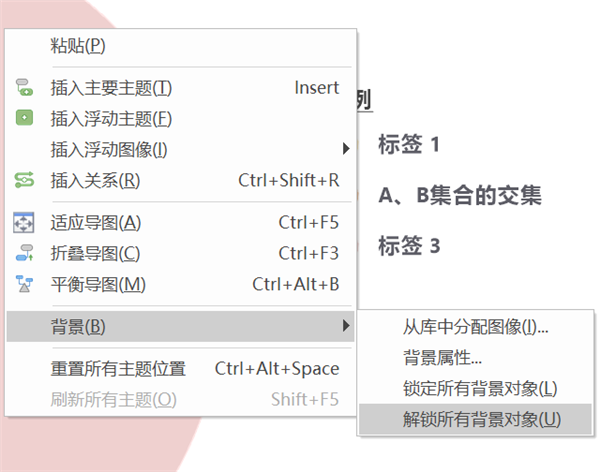Select 适应导图(A) menu item

point(180,222)
